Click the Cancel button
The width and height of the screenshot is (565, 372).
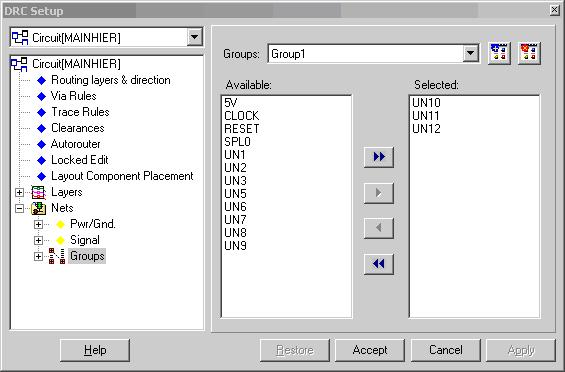[x=446, y=350]
